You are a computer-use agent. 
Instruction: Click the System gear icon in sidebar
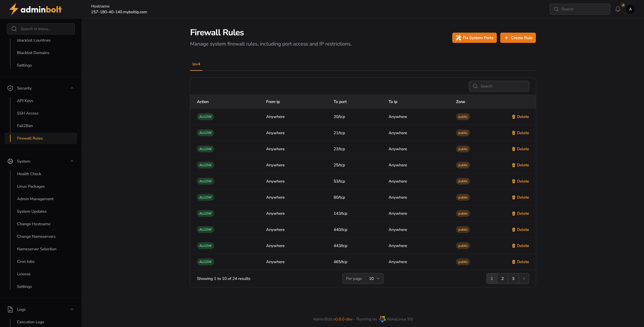10,161
